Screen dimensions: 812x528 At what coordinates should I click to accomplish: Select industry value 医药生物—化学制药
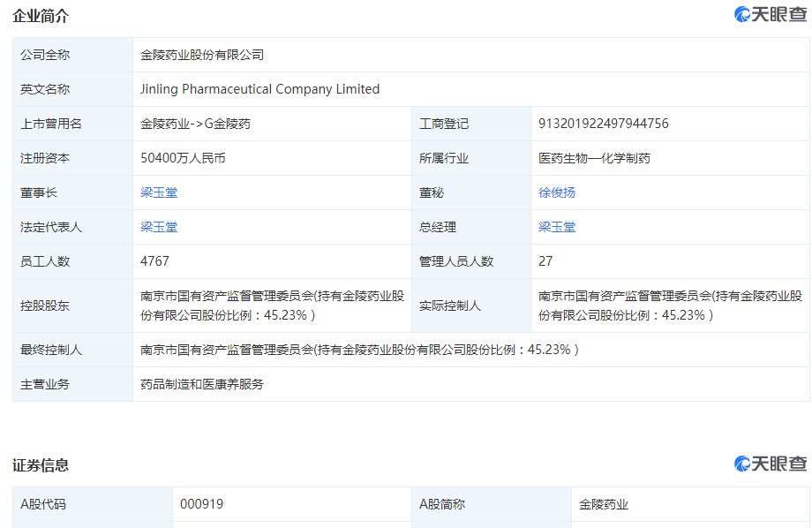(594, 158)
